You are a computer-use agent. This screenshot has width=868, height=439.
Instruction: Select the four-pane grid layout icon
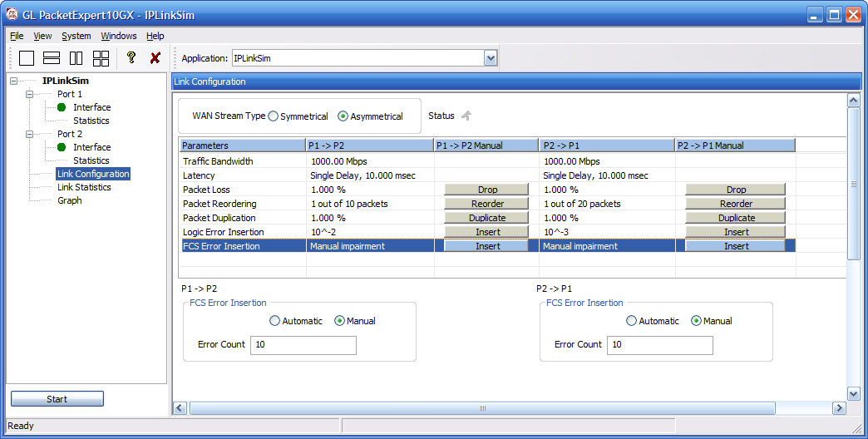[101, 58]
